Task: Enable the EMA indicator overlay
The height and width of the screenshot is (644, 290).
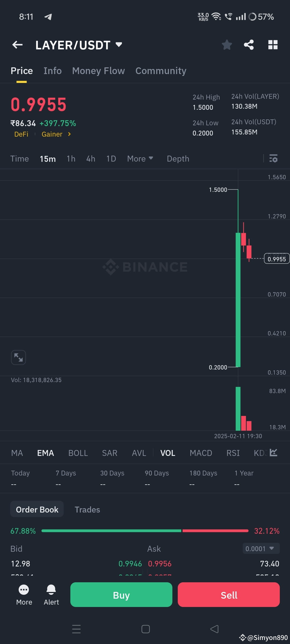Action: click(x=45, y=453)
